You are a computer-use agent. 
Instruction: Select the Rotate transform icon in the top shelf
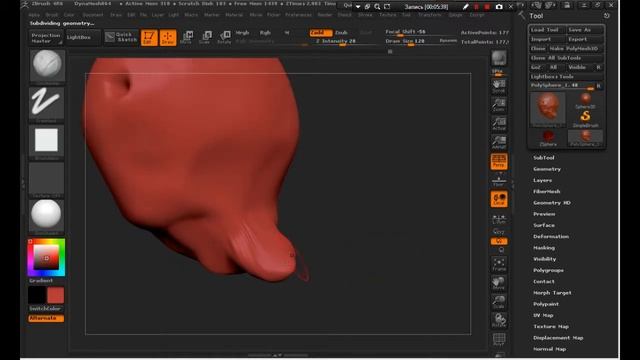tap(224, 37)
